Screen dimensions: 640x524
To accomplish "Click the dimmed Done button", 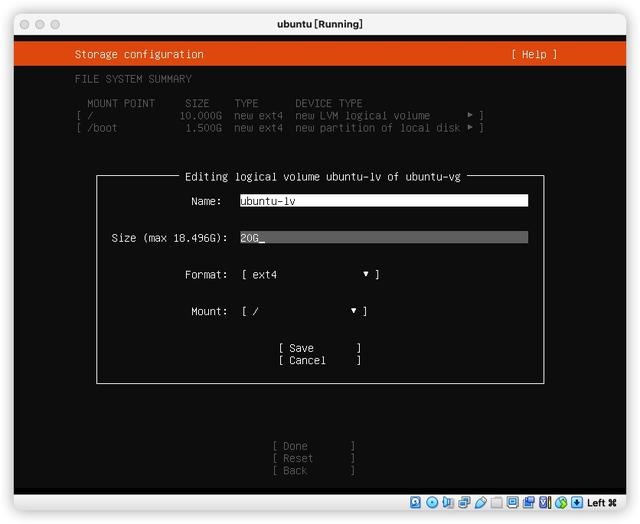I will click(313, 446).
